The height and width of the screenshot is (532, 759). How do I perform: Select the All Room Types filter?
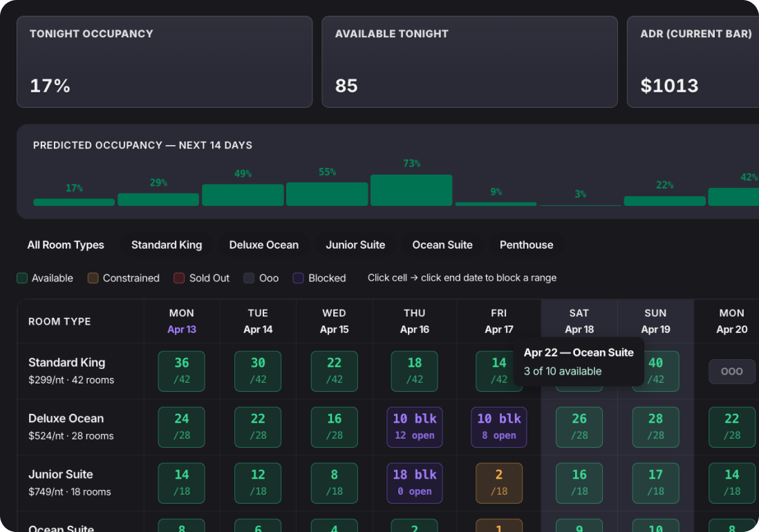66,245
